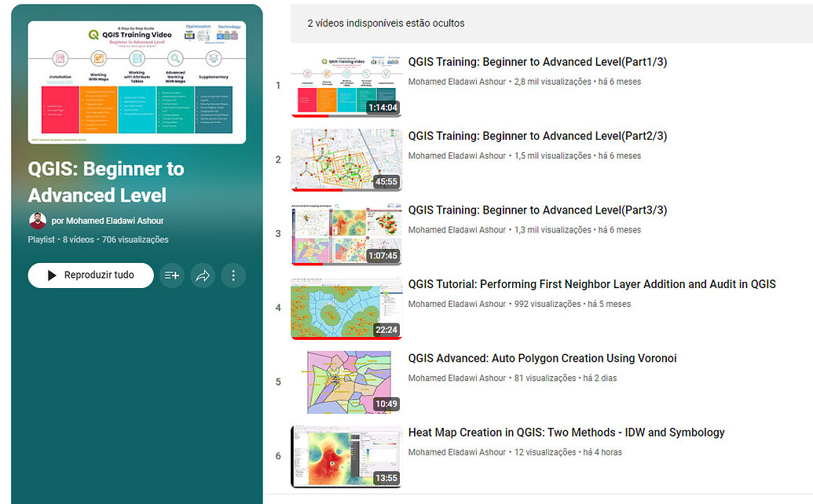Open QGIS Training Beginner to Advanced Part1/3

coord(537,62)
